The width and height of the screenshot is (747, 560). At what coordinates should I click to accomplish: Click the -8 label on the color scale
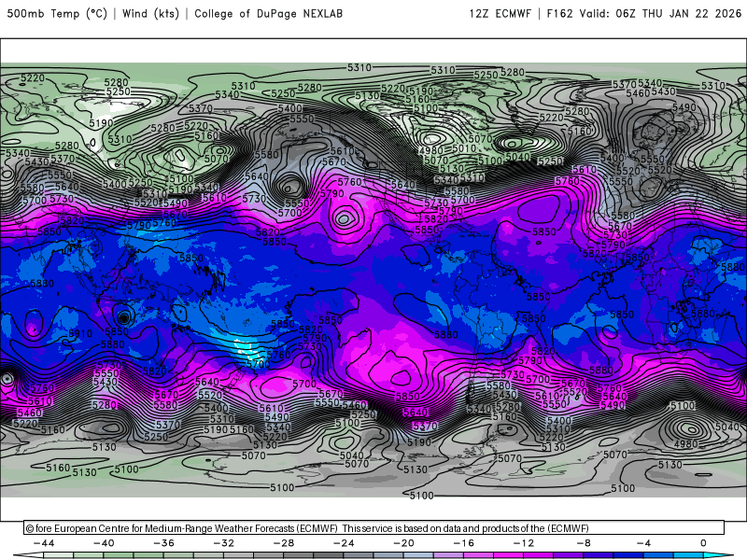(584, 543)
